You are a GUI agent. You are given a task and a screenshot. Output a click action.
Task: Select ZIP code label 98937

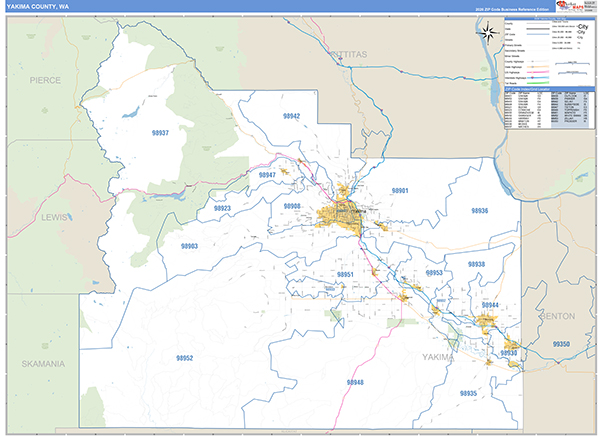(160, 133)
